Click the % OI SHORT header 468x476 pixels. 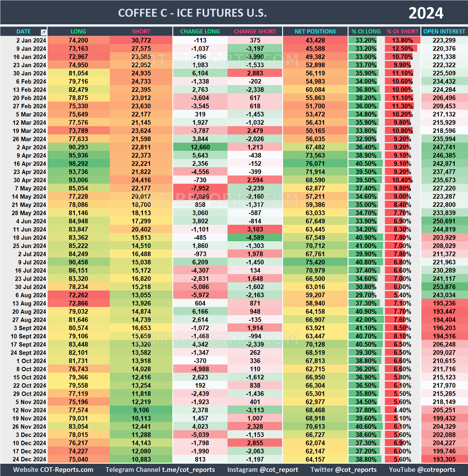(402, 31)
